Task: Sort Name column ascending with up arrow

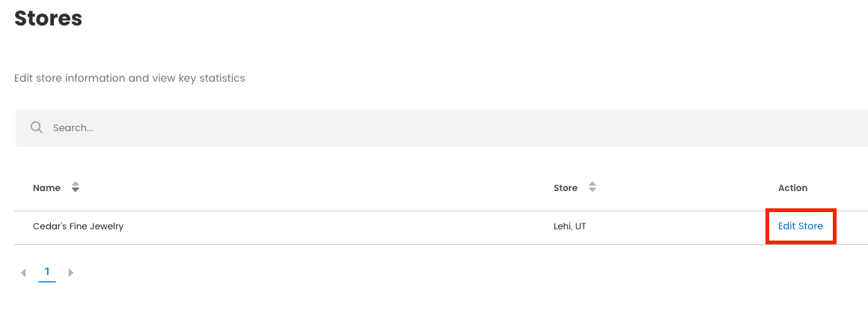Action: 75,184
